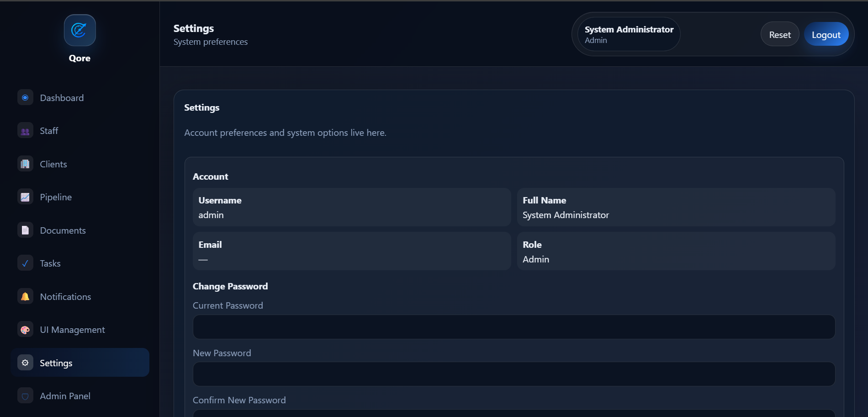This screenshot has height=417, width=868.
Task: Click the Reset button
Action: (780, 34)
